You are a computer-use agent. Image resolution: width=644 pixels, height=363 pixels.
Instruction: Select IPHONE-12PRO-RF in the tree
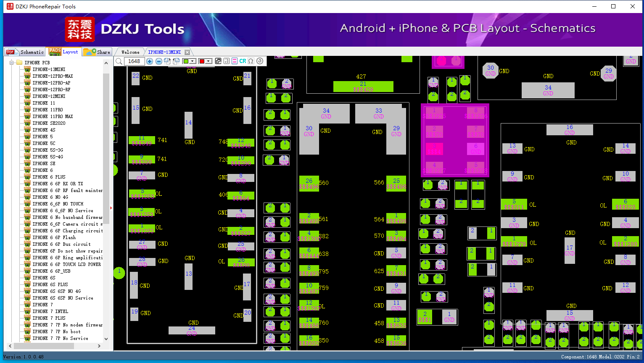click(x=51, y=89)
